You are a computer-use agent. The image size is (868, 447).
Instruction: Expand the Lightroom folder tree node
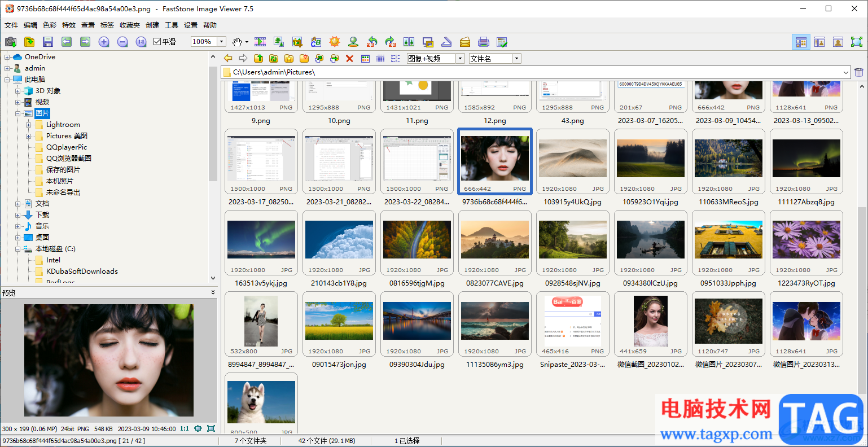tap(29, 125)
